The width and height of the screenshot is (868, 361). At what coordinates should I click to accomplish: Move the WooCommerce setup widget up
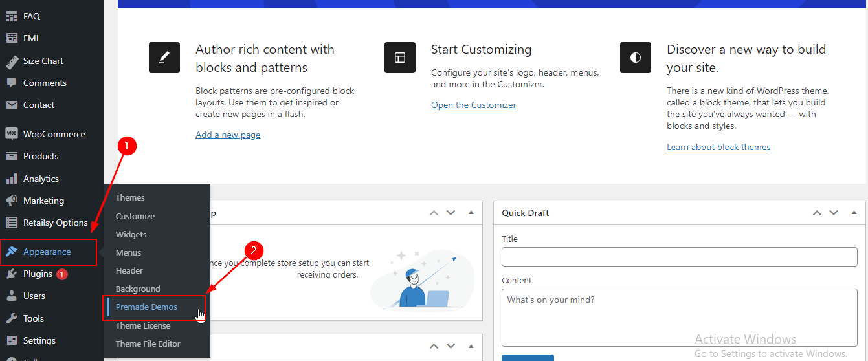[x=434, y=213]
